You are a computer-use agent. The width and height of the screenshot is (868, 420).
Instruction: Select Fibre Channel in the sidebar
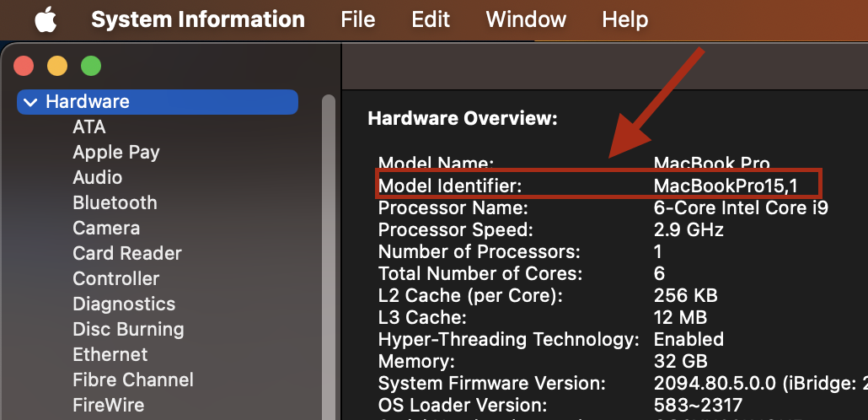click(133, 380)
